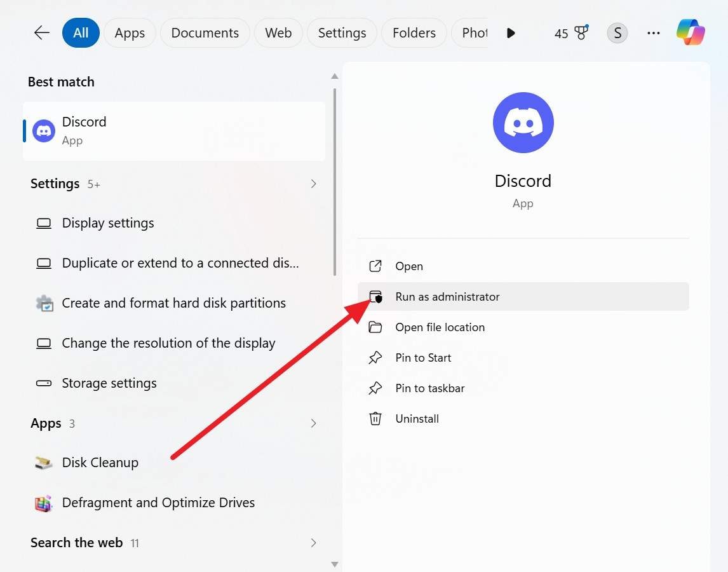Click the Discord logo in the preview pane
Viewport: 728px width, 572px height.
[523, 123]
